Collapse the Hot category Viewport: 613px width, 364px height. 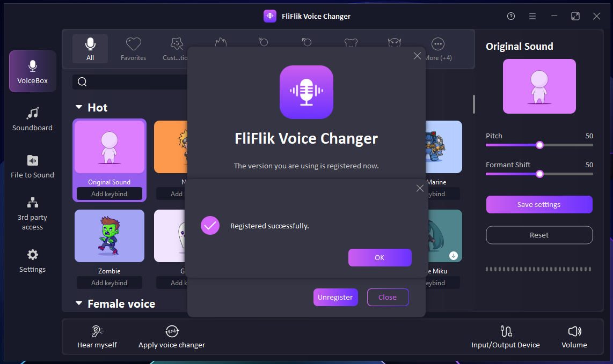(79, 108)
